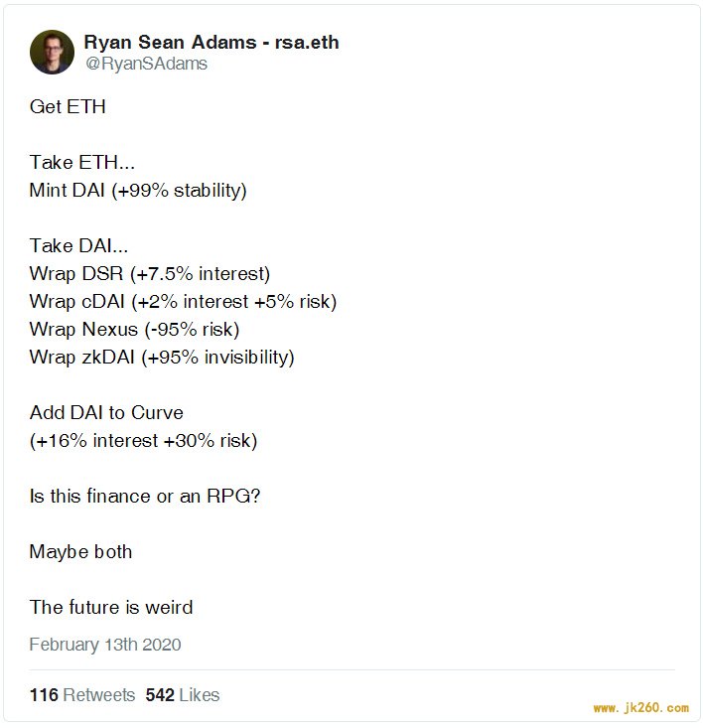This screenshot has height=728, width=703.
Task: Click the 'Take ETH...' line
Action: coord(82,163)
